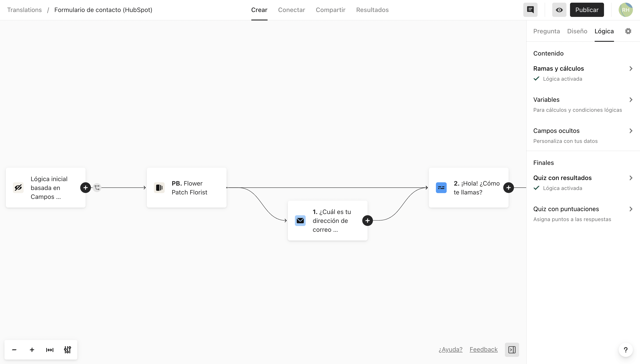Click the email icon on question 1
Viewport: 640px width, 364px height.
(300, 220)
